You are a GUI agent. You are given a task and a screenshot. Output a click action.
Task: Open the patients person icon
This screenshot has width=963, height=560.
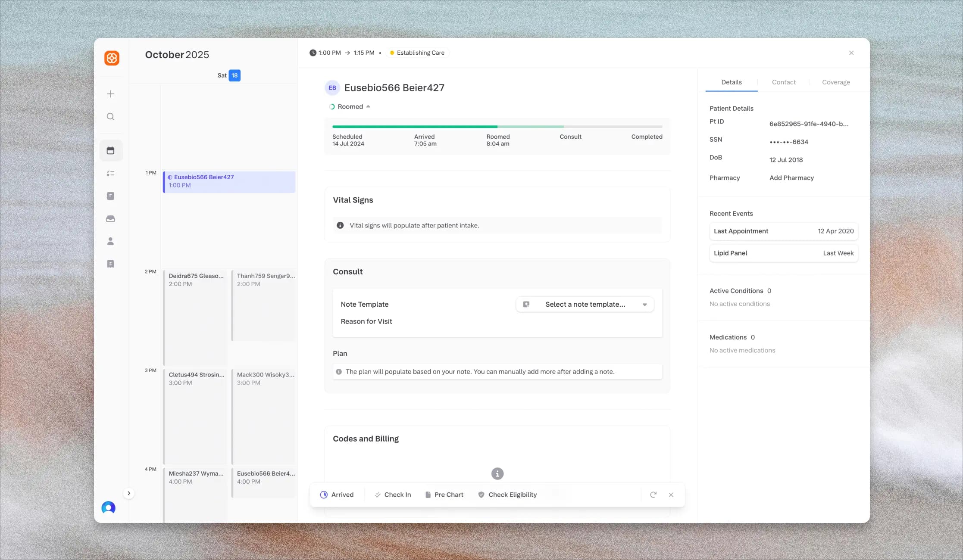(x=110, y=241)
